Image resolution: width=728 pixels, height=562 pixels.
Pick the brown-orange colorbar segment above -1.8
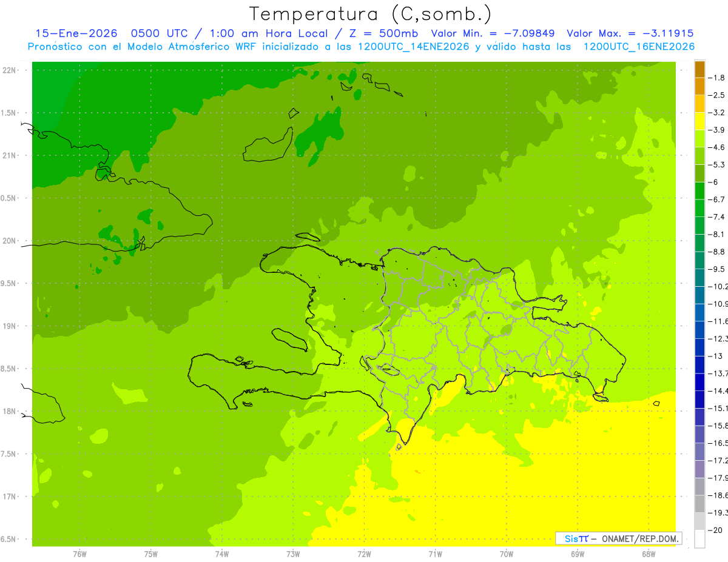tap(699, 69)
